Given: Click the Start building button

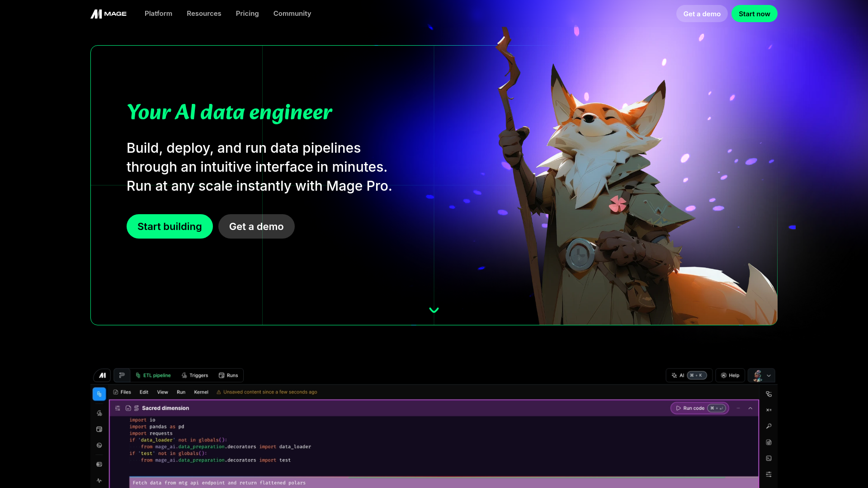Looking at the screenshot, I should coord(170,226).
